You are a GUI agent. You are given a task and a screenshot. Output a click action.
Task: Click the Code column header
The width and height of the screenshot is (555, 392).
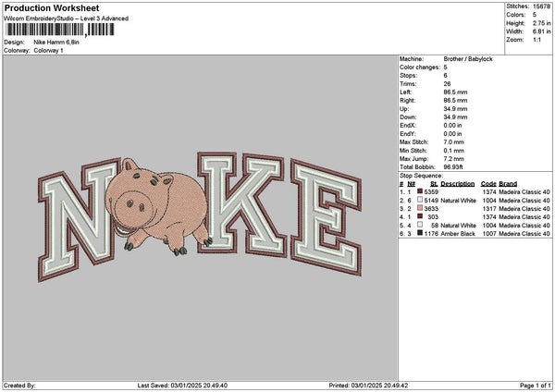pyautogui.click(x=488, y=184)
